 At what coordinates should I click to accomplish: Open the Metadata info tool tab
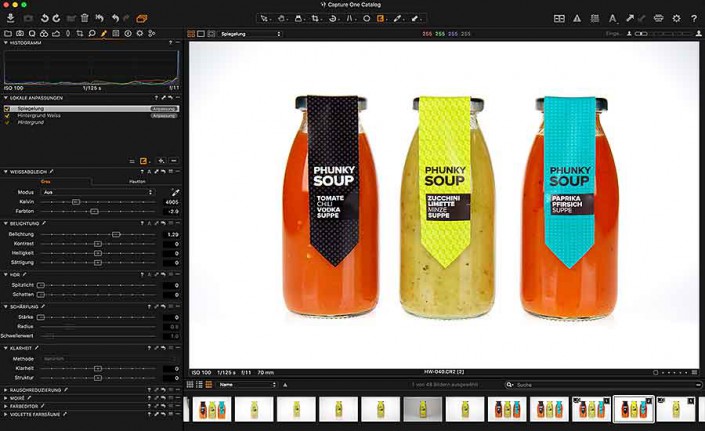pos(128,33)
